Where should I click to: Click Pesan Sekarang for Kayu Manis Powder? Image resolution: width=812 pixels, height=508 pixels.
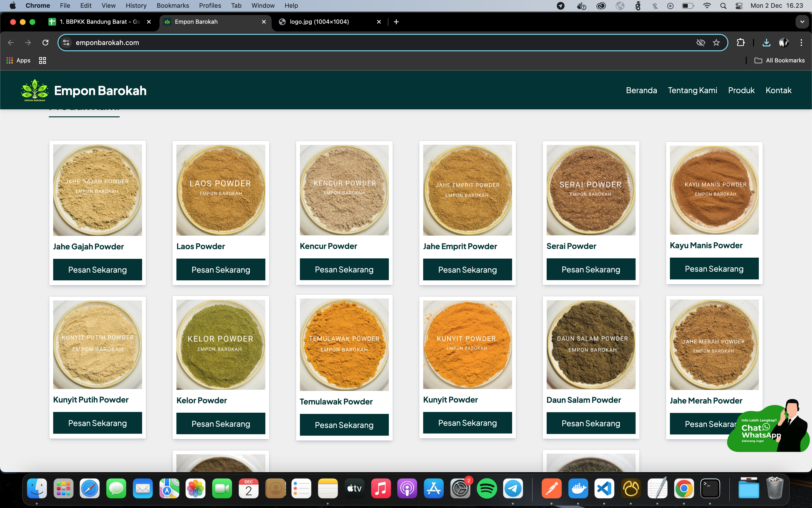tap(714, 269)
